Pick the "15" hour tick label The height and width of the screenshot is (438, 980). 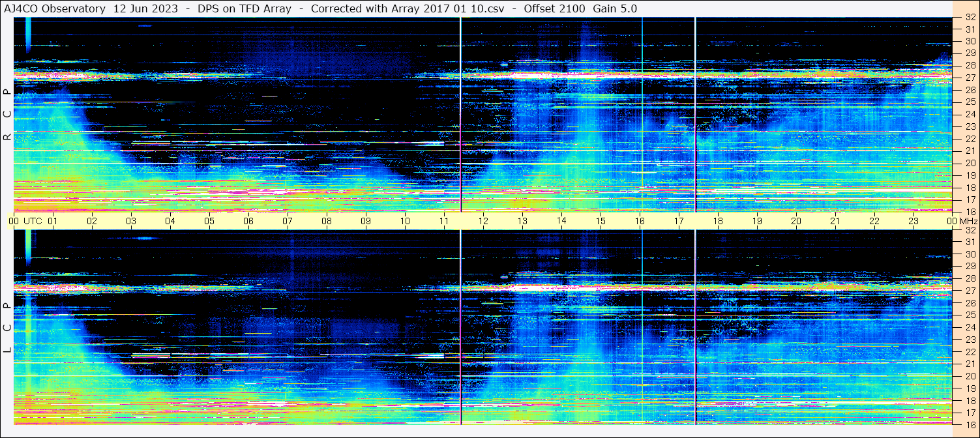(x=601, y=221)
